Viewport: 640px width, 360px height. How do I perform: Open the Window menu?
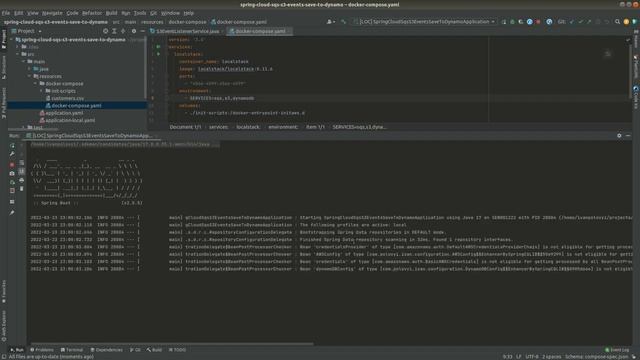coord(170,13)
